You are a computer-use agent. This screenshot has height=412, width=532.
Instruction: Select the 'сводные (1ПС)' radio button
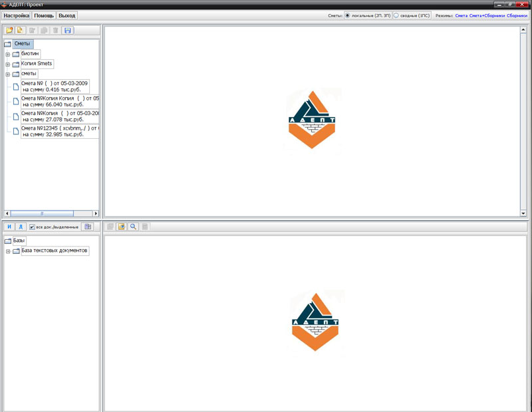[396, 15]
